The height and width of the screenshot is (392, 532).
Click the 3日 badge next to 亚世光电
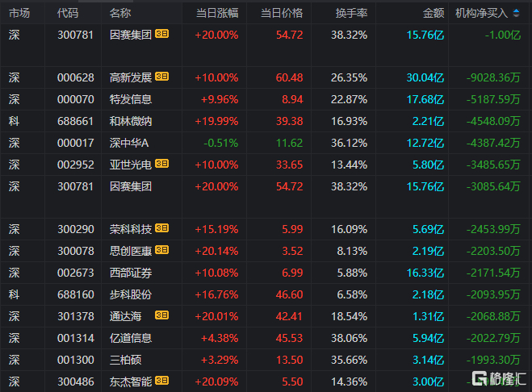[x=162, y=165]
